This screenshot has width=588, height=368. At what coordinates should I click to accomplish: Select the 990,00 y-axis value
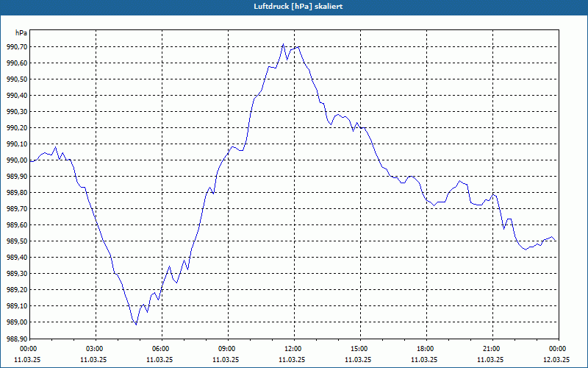[17, 160]
